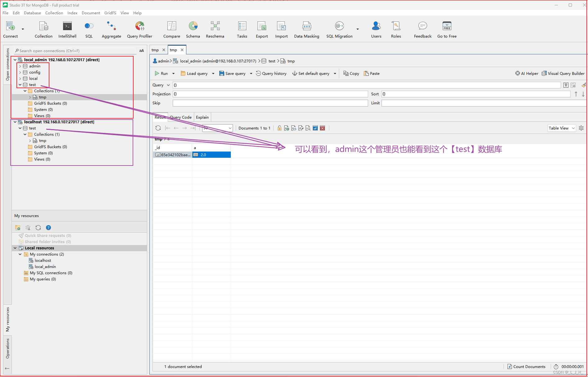Toggle sort ascending arrow

click(576, 94)
